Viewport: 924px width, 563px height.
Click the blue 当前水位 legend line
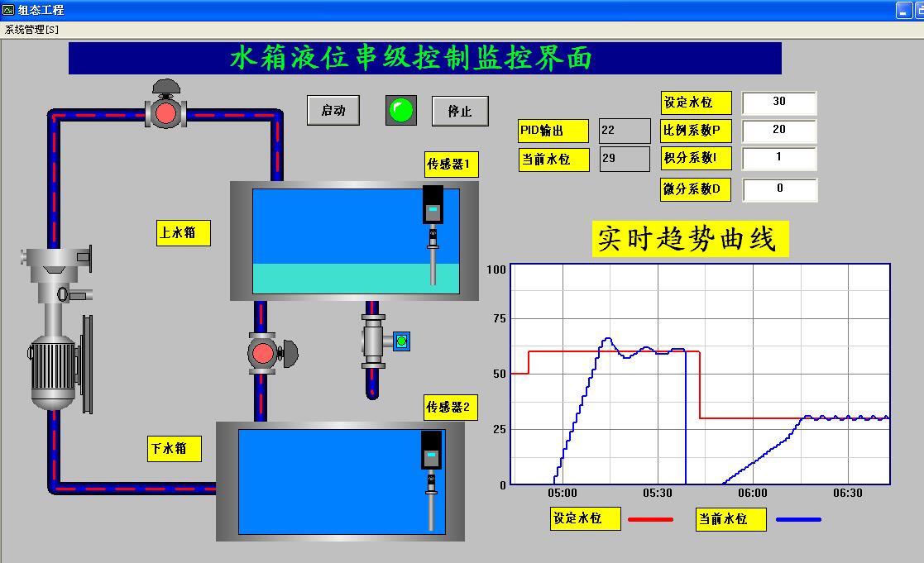pos(798,519)
